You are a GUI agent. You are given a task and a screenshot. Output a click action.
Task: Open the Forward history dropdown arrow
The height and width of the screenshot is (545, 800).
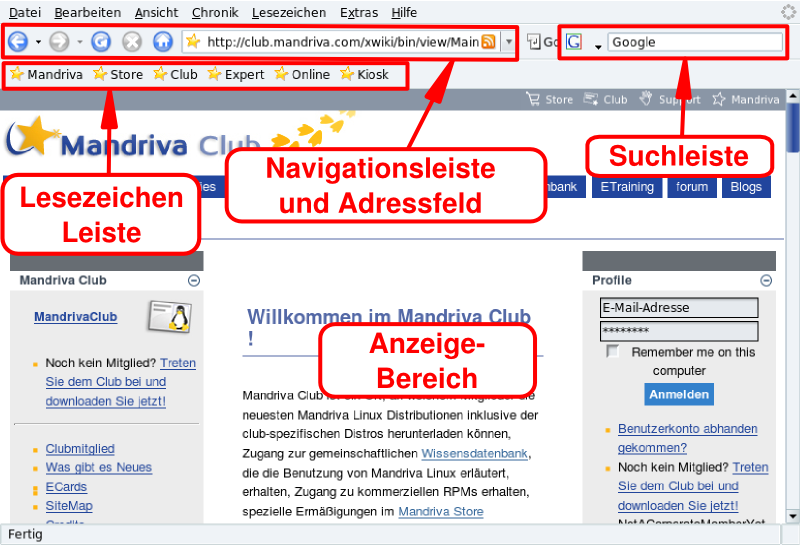[x=80, y=42]
